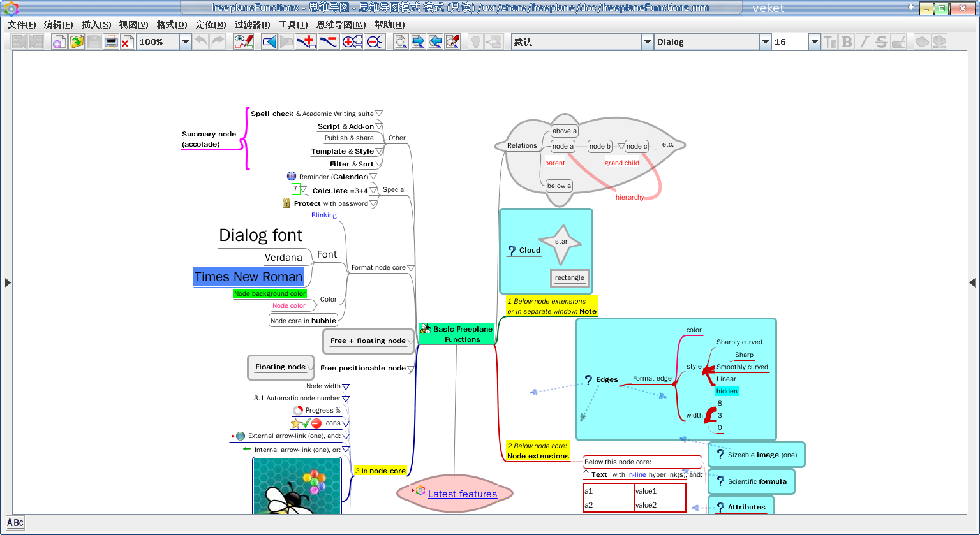Open the 过滤器(I) menu
Viewport: 980px width, 535px height.
(252, 24)
